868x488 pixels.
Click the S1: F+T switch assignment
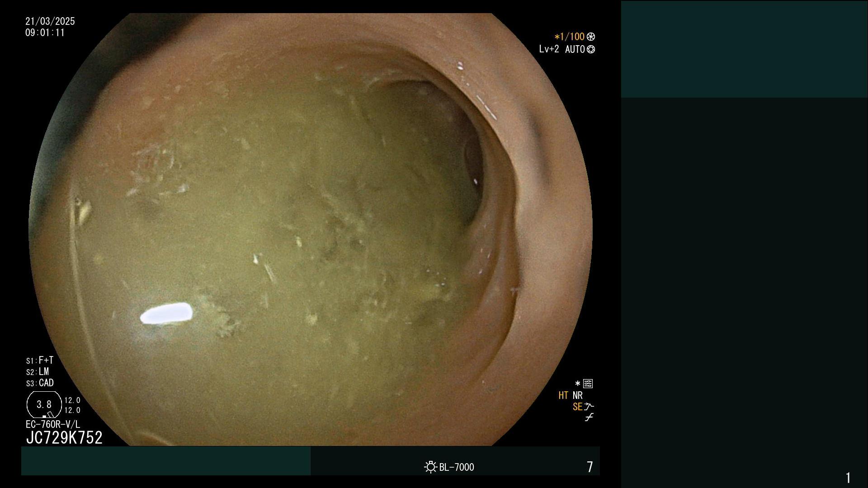(40, 360)
